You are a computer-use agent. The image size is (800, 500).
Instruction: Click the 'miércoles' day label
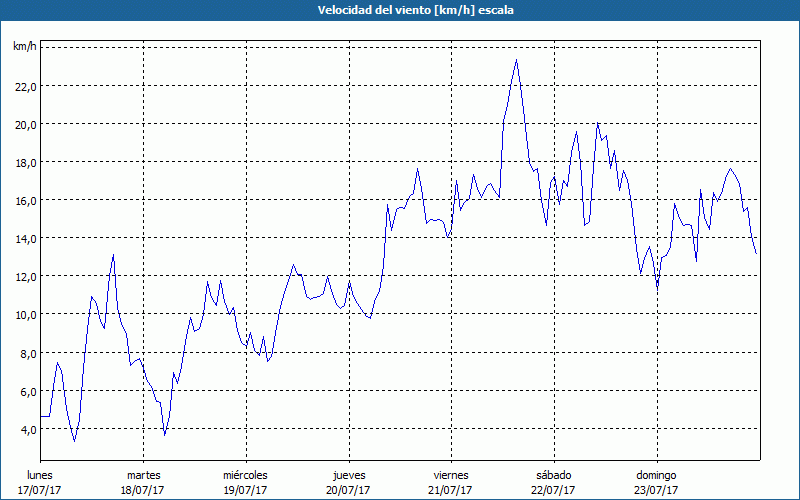(x=245, y=474)
